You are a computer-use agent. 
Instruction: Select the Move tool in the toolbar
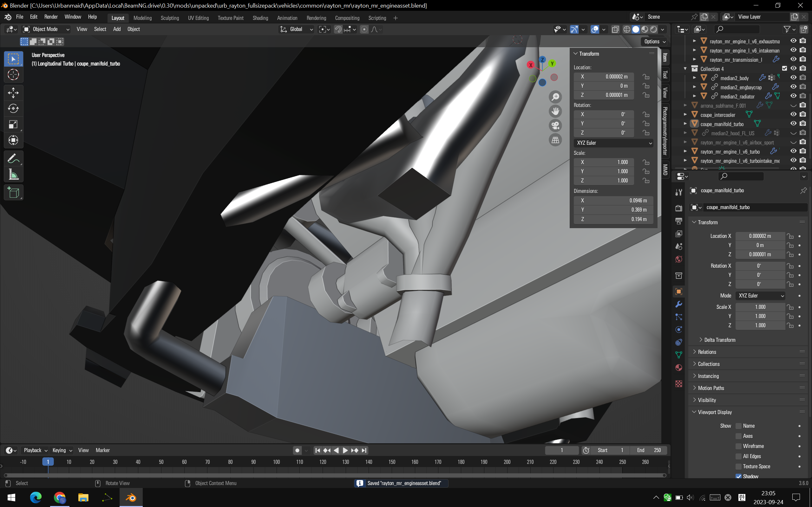click(13, 93)
